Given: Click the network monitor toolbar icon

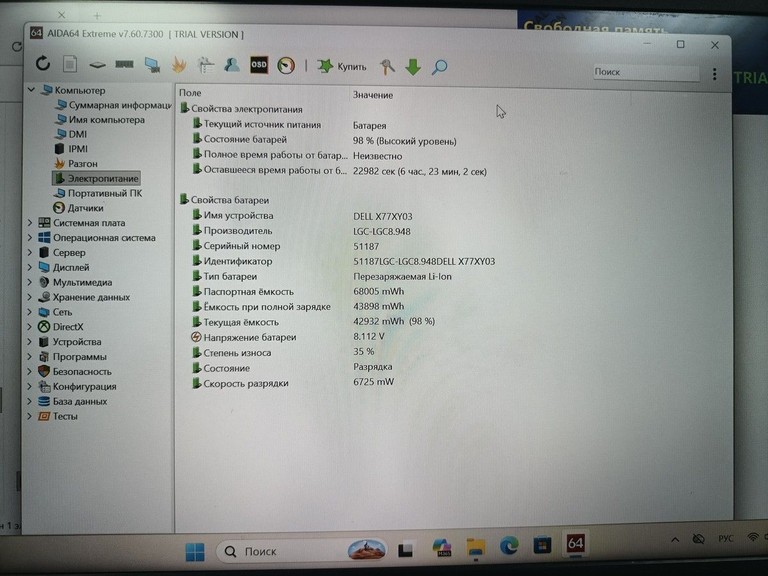Looking at the screenshot, I should point(152,65).
